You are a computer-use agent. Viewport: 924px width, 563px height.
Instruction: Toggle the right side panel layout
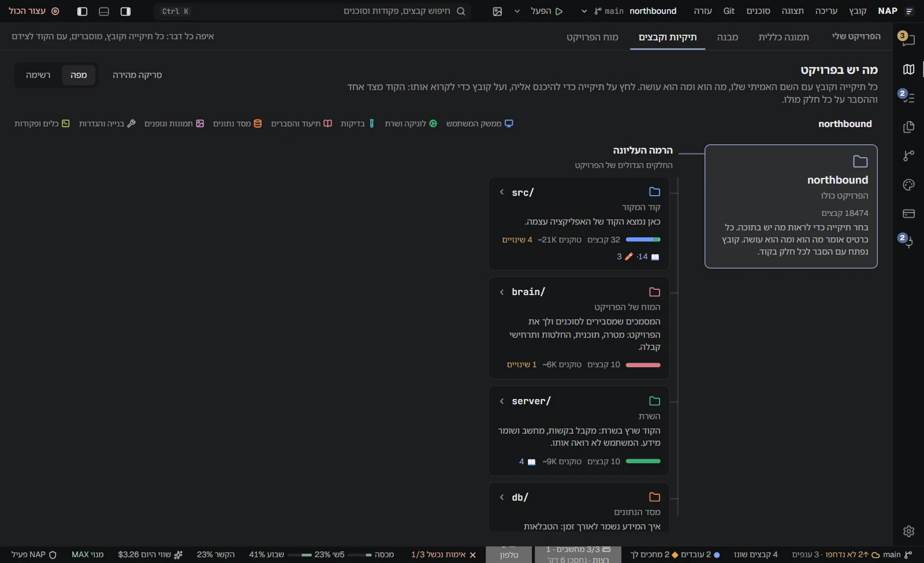click(x=125, y=12)
